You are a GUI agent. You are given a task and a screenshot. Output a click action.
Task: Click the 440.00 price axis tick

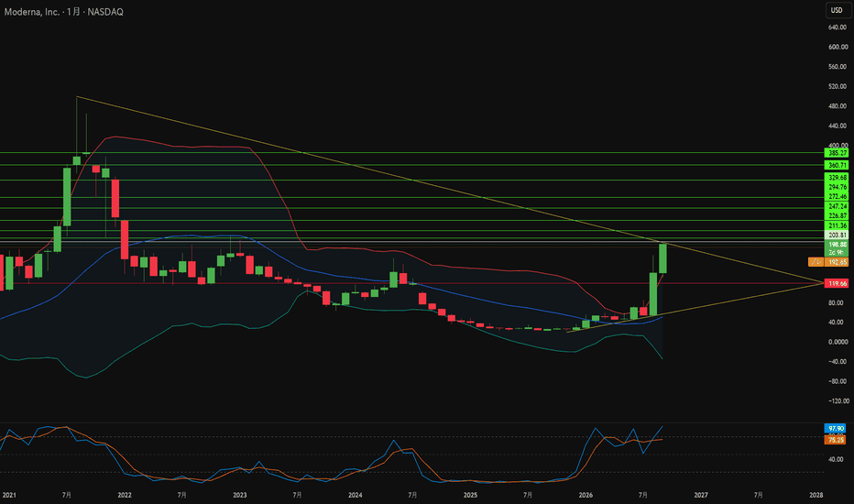pos(838,126)
